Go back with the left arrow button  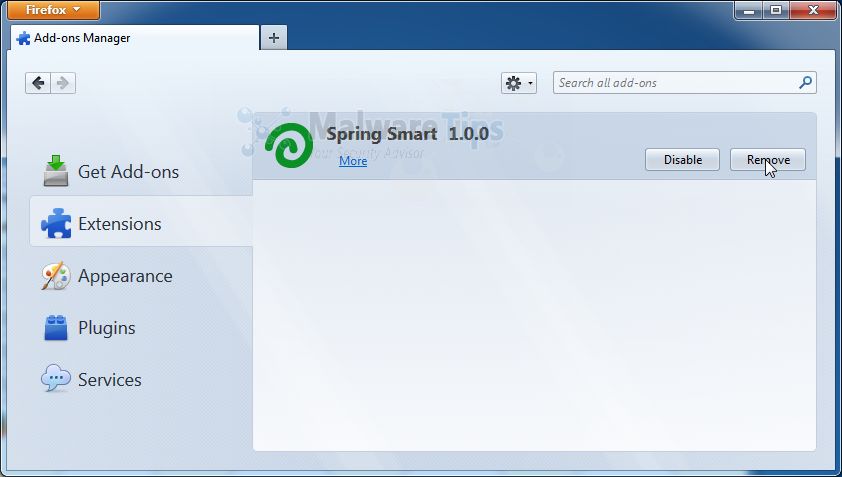[38, 83]
